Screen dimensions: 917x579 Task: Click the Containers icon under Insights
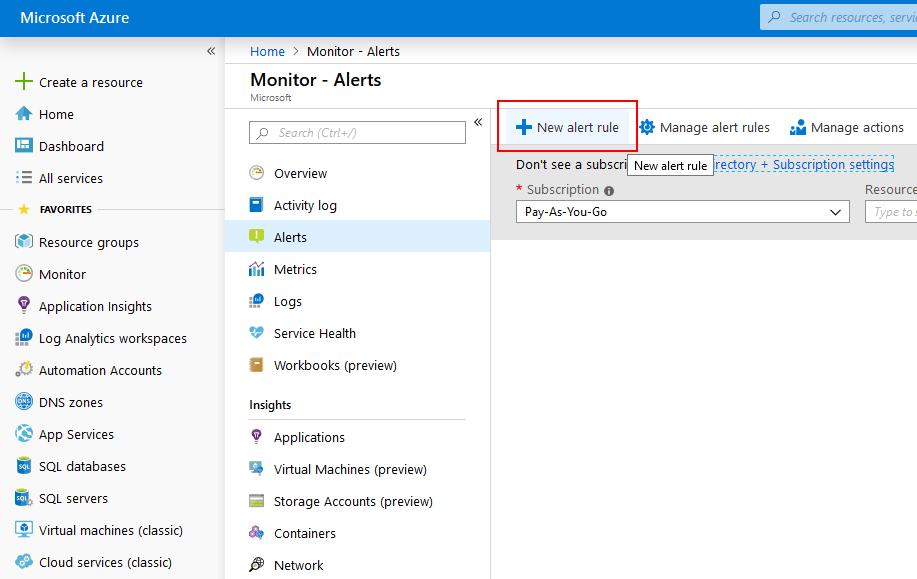pos(256,532)
